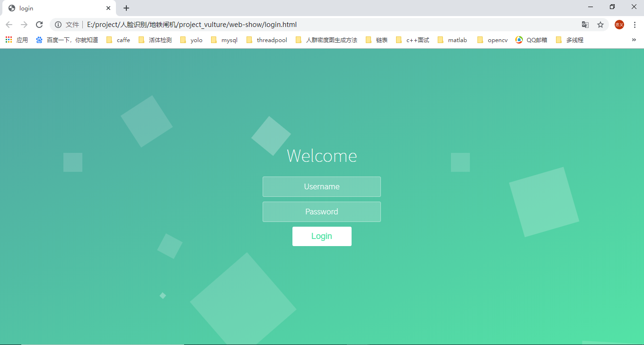This screenshot has width=644, height=345.
Task: Go forward with the forward arrow
Action: coord(24,25)
